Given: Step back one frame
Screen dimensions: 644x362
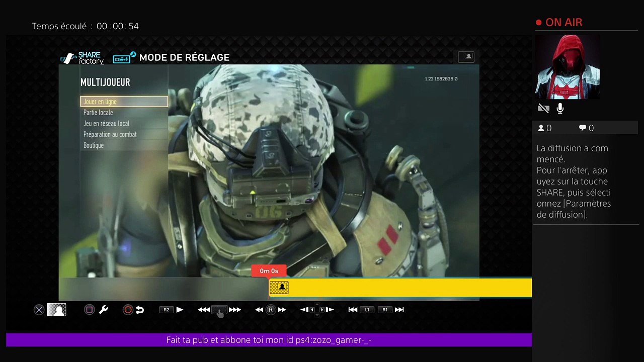Looking at the screenshot, I should click(304, 310).
